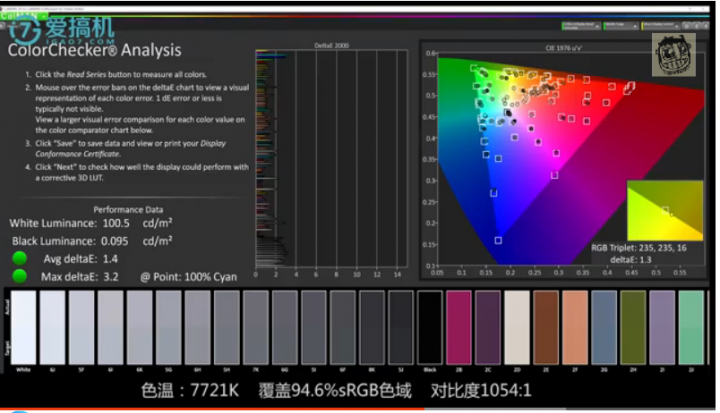Click the blue primary target square in CIE chart
Screen dimensions: 720x413
pos(498,240)
